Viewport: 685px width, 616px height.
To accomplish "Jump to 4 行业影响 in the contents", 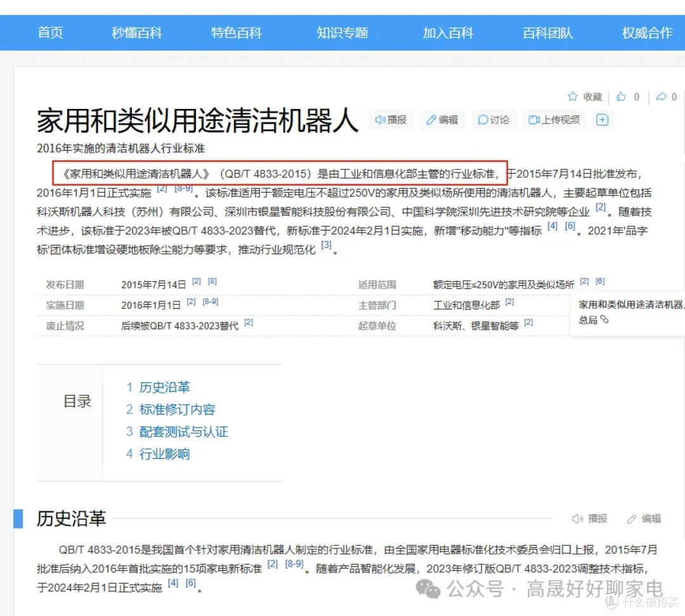I will pos(158,454).
